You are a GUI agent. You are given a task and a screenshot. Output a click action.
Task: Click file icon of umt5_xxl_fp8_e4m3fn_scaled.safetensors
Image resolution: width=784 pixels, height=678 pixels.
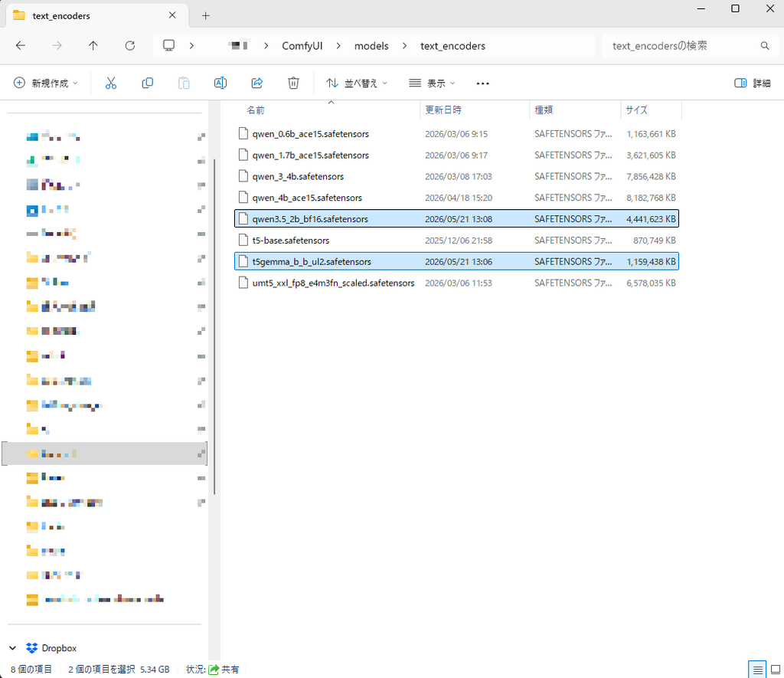[x=243, y=283]
